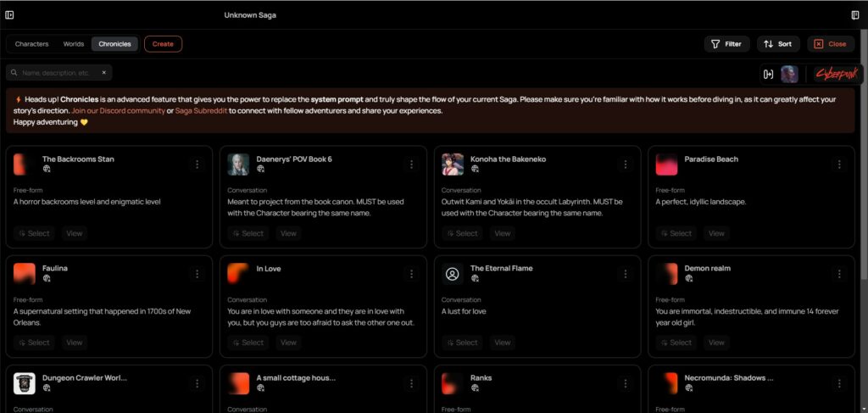
Task: Click the globe icon under Daenerys' POV Book 6
Action: point(261,170)
